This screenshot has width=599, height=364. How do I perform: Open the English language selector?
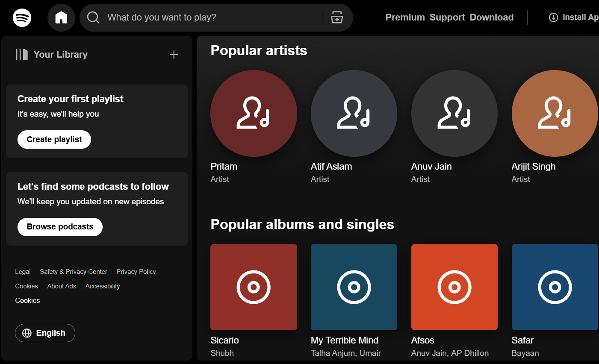pos(45,333)
